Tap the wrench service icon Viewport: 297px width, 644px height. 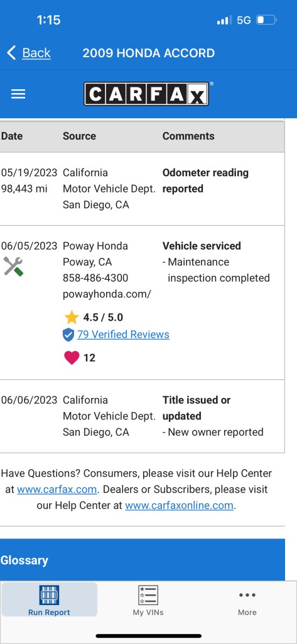[13, 266]
